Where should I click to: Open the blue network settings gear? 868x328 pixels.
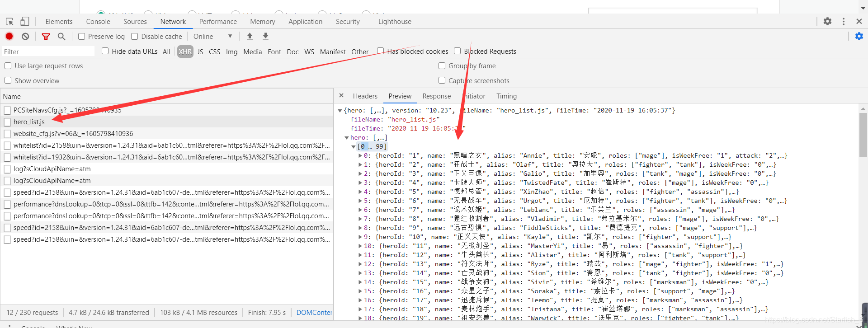click(859, 36)
